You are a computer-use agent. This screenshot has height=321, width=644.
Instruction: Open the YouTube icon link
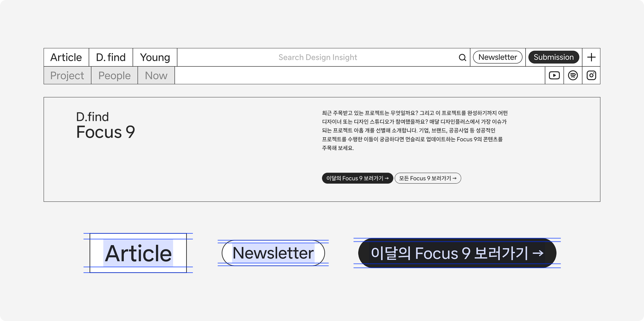[x=554, y=75]
